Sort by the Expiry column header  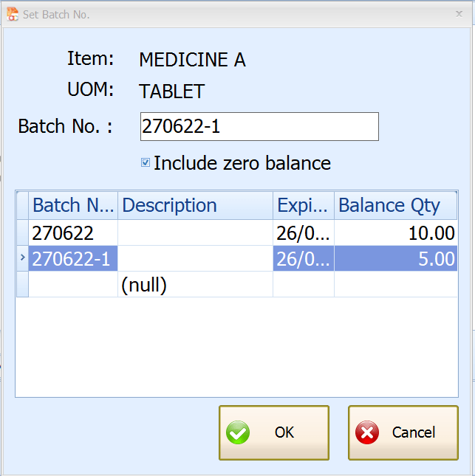(303, 206)
